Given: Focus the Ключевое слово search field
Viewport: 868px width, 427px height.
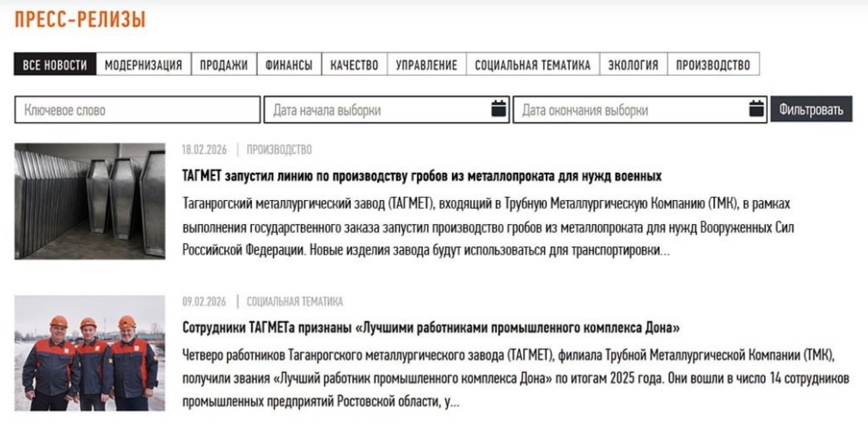Looking at the screenshot, I should click(x=138, y=110).
